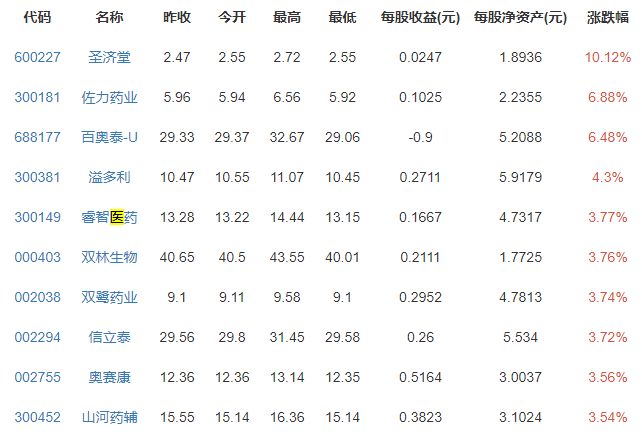The image size is (642, 441).
Task: Click the 名称 column header
Action: [109, 17]
